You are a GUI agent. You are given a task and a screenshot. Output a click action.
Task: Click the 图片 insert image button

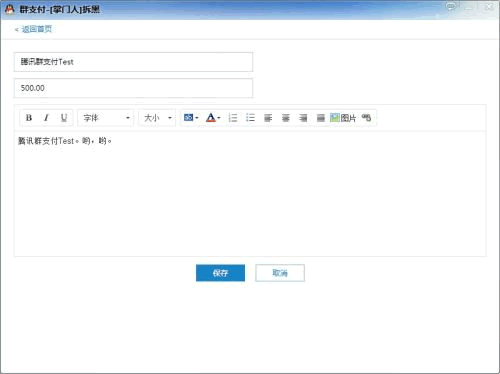coord(343,118)
